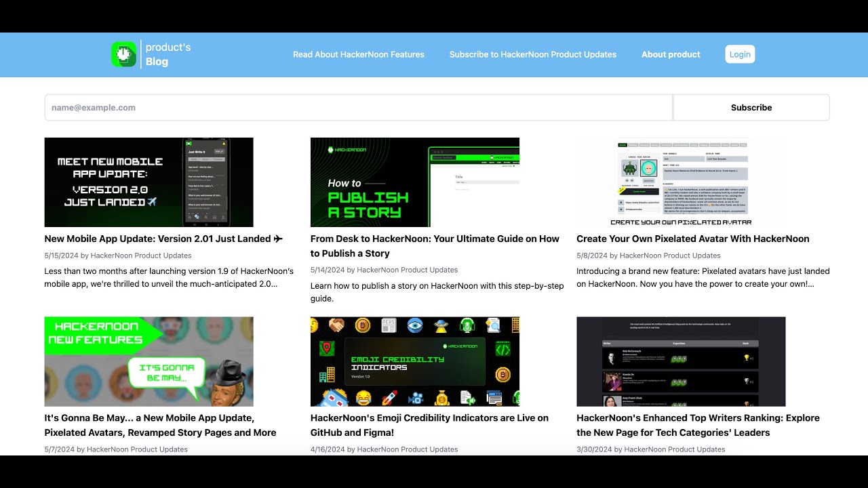Open the Emoji Credibility Indicators thumbnail

click(x=415, y=361)
